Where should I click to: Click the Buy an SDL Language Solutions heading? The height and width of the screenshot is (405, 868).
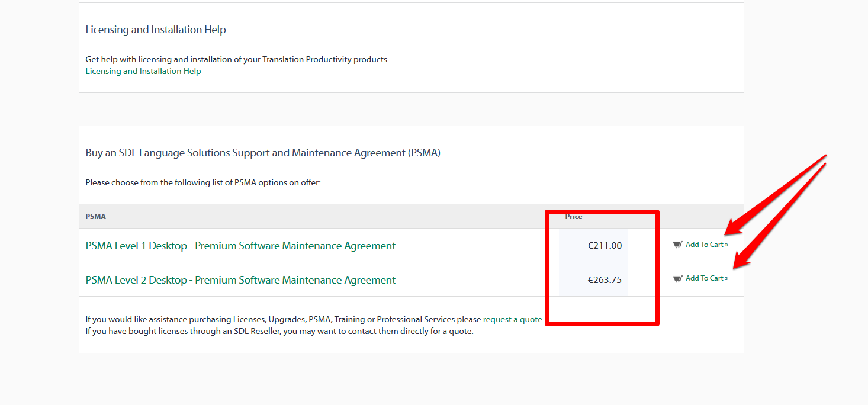[263, 153]
